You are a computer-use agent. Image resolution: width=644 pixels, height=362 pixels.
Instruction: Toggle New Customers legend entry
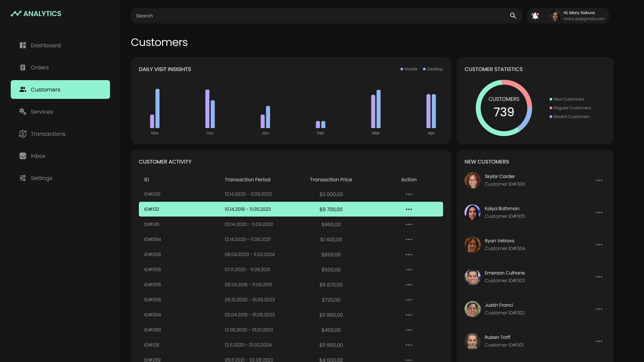[568, 99]
